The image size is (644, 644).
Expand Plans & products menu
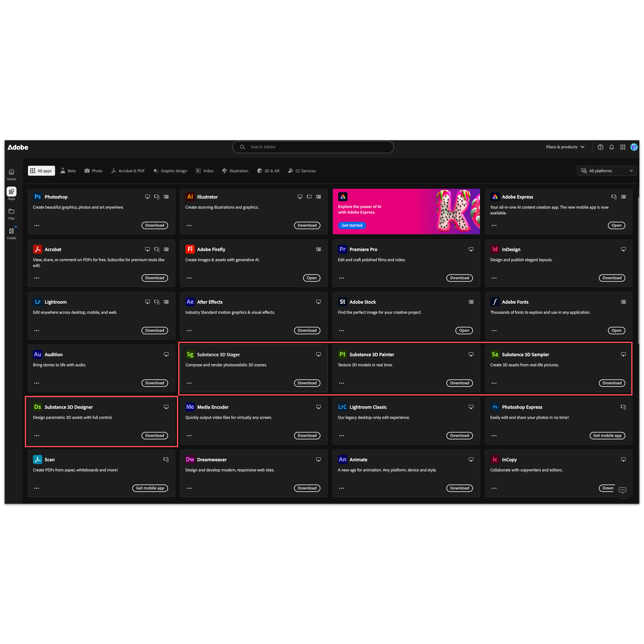[x=565, y=147]
